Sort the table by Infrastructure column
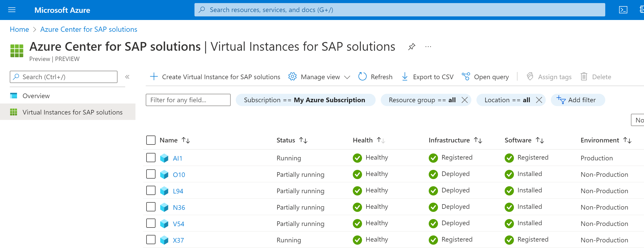 455,140
